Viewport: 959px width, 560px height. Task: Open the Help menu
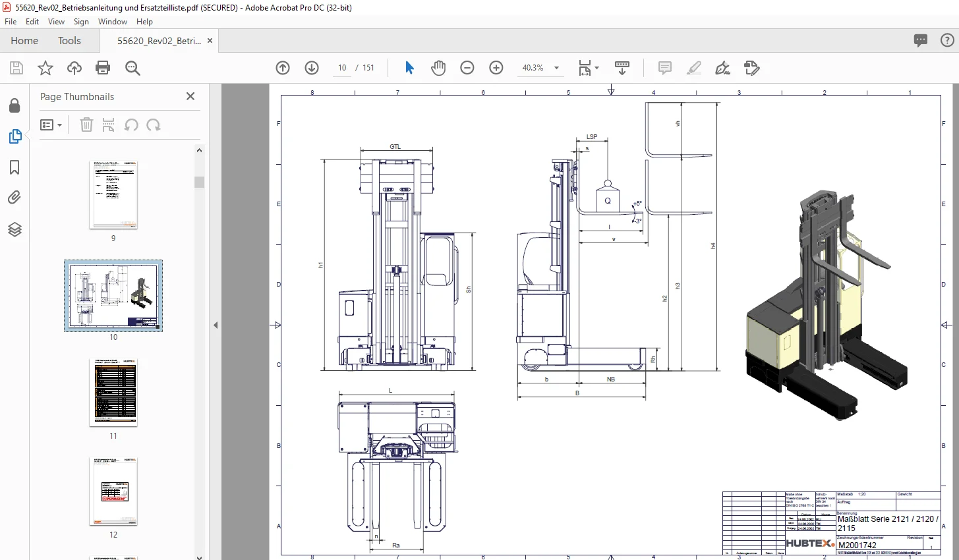[144, 22]
